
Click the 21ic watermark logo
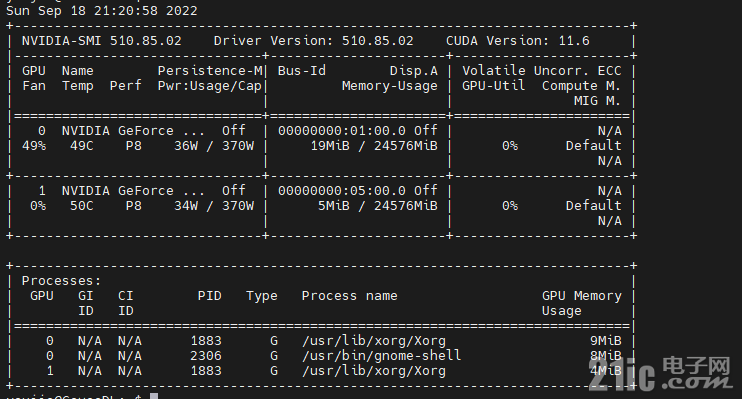coord(660,373)
